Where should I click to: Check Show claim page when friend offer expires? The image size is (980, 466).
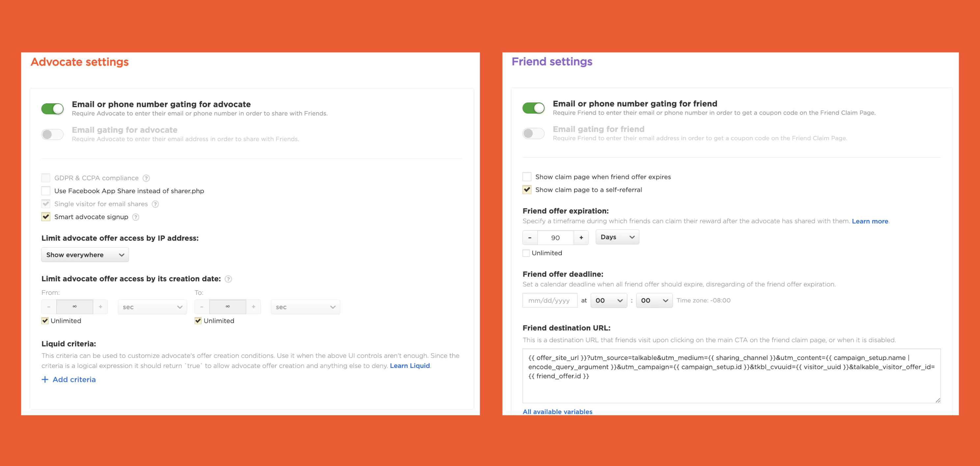[x=527, y=177]
